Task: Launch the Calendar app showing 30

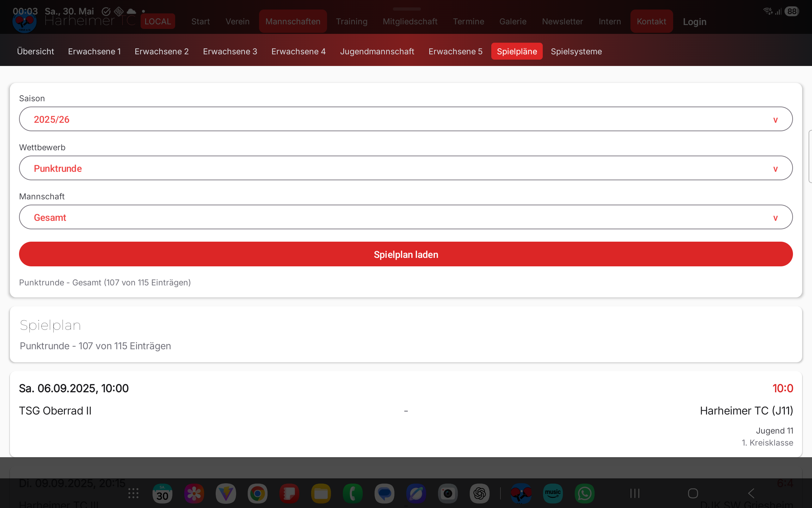Action: [x=162, y=493]
